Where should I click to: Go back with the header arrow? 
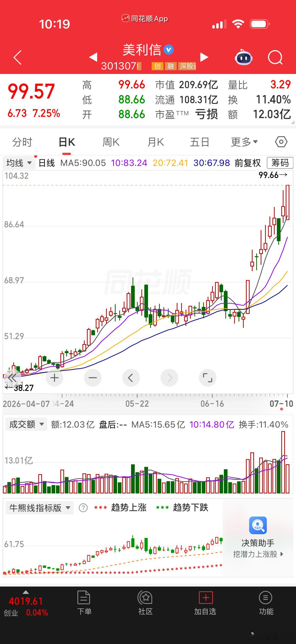click(x=17, y=57)
